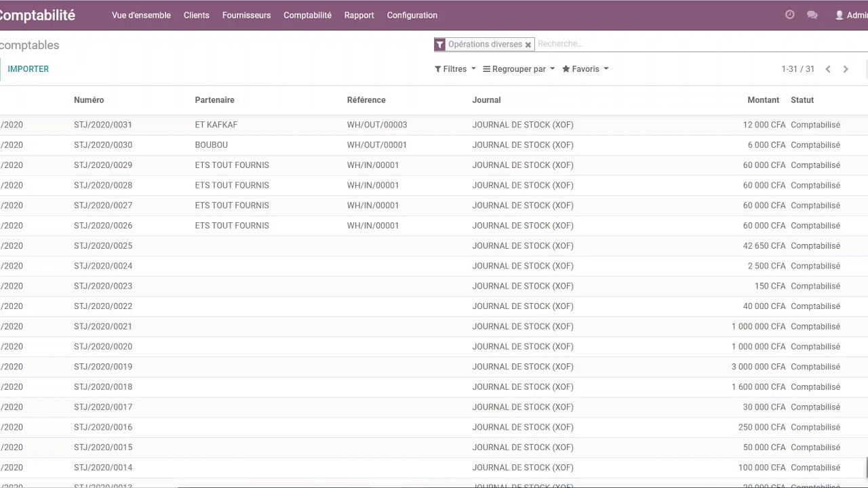868x488 pixels.
Task: Click reference WH/OUT/00001
Action: click(377, 145)
